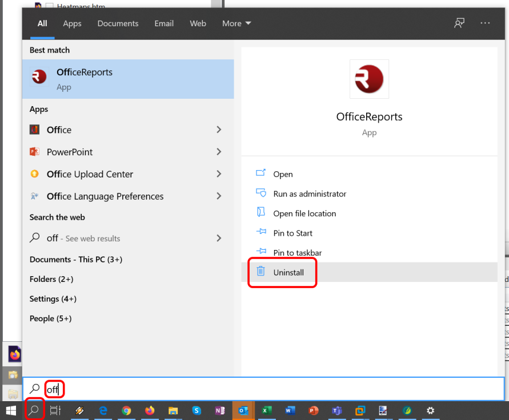
Task: Choose Open file location
Action: 304,213
